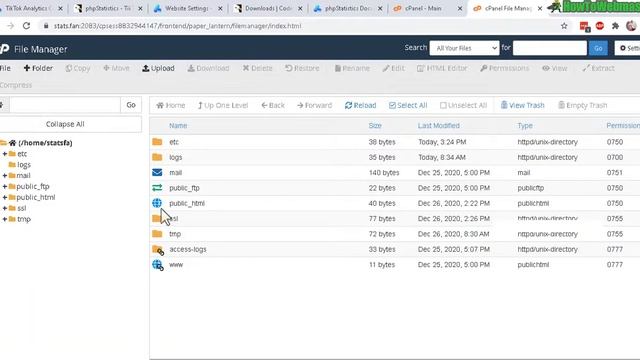The height and width of the screenshot is (360, 640).
Task: Open the All Your Files search dropdown
Action: click(x=464, y=48)
